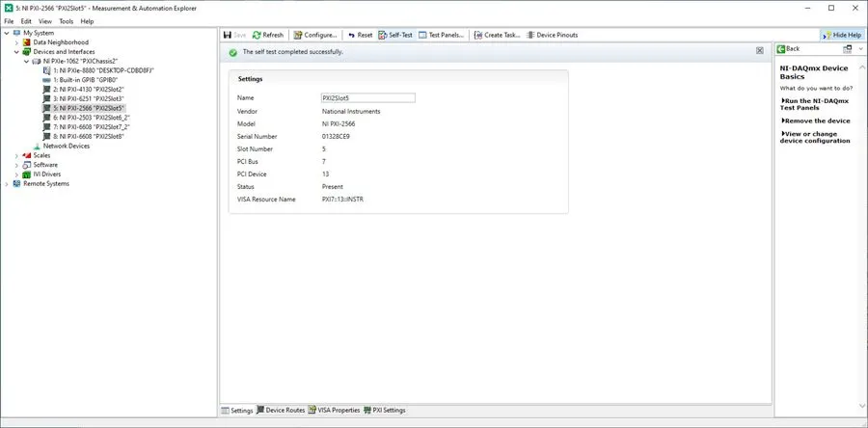Select Devices and Interfaces item

(64, 52)
